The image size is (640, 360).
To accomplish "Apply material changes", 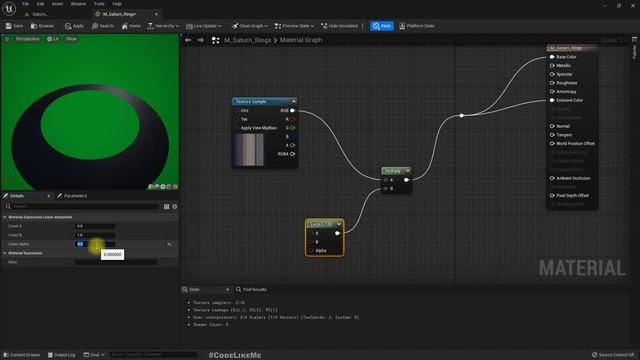I will tap(74, 26).
